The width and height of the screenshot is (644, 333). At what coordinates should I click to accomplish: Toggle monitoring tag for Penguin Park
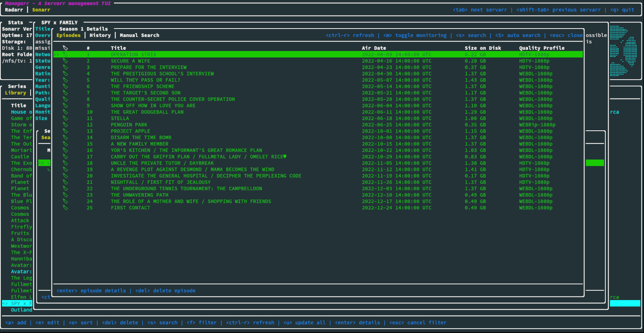click(x=65, y=125)
